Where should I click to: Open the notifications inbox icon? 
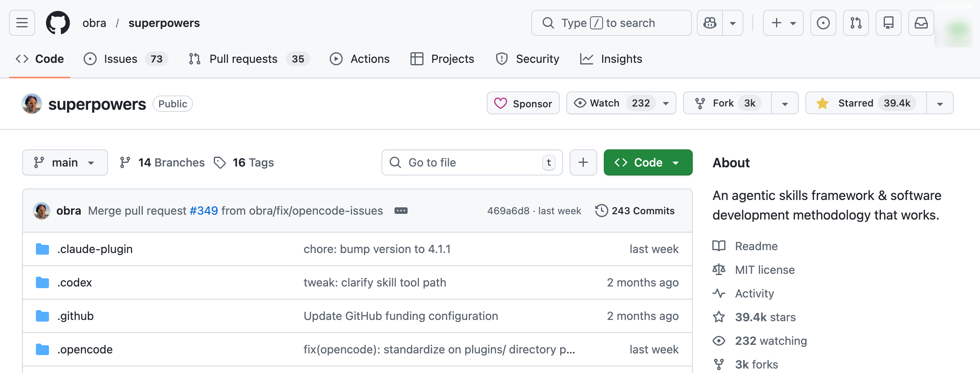coord(921,23)
